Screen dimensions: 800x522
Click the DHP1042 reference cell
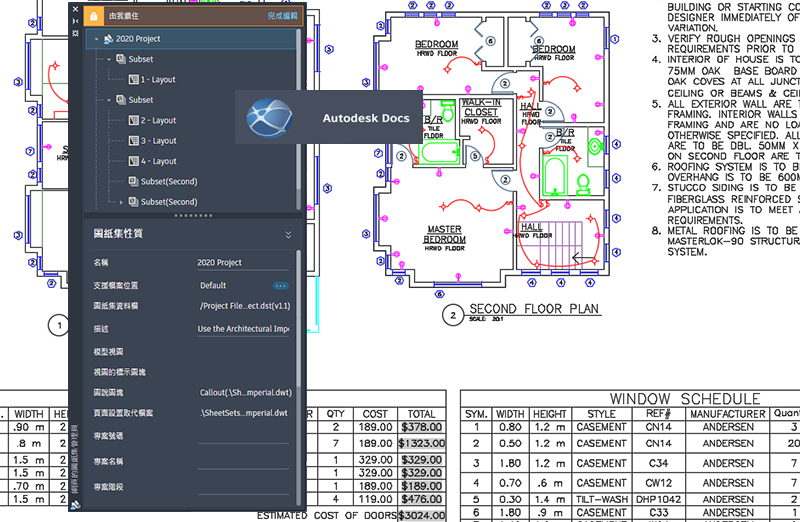point(658,499)
